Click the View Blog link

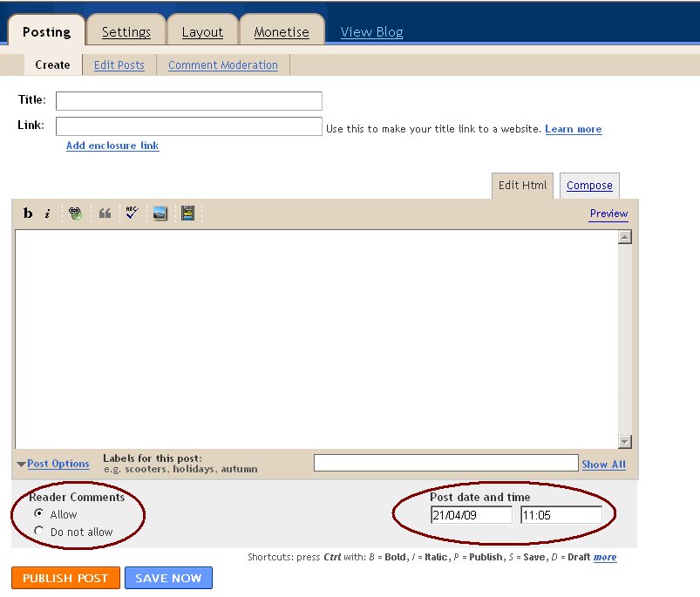(371, 32)
